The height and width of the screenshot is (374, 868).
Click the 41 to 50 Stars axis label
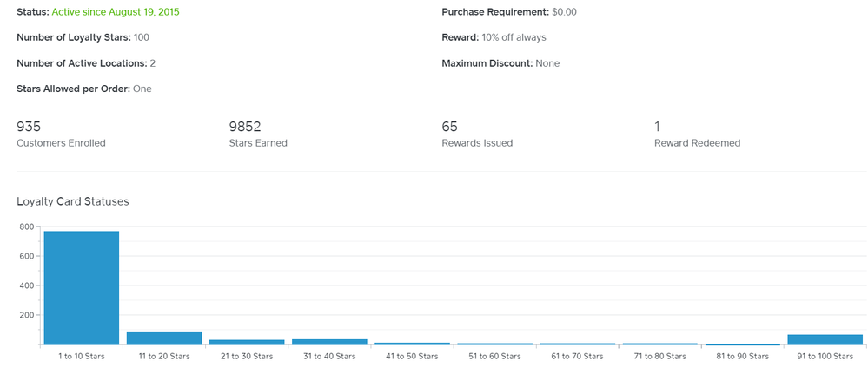tap(412, 357)
